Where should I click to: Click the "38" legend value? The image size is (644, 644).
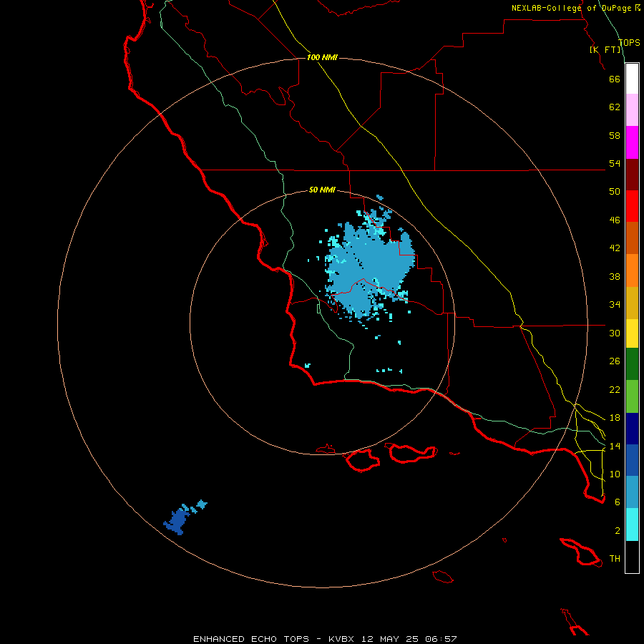click(615, 277)
